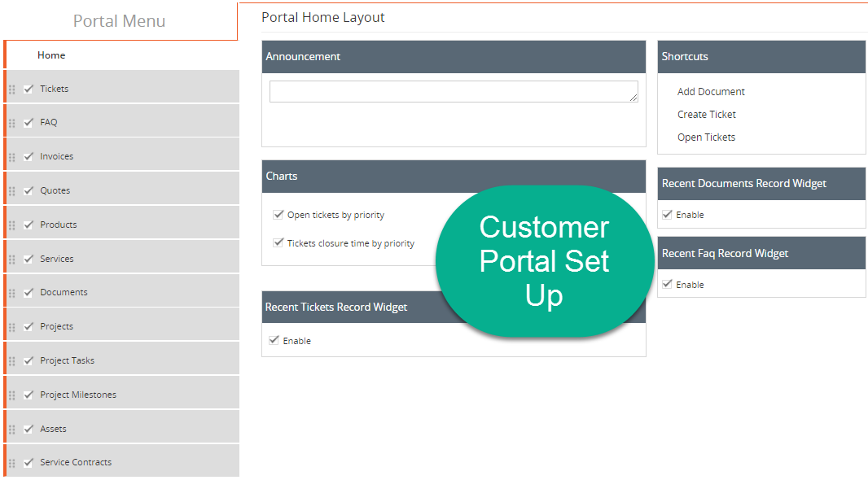
Task: Click the Portal Home Layout heading
Action: point(322,18)
